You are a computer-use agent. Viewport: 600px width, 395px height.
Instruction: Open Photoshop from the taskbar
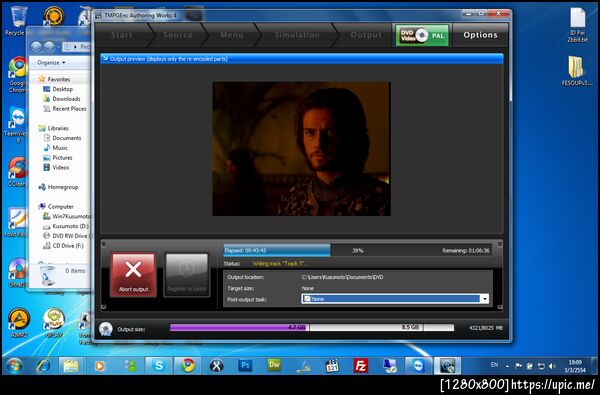point(245,366)
